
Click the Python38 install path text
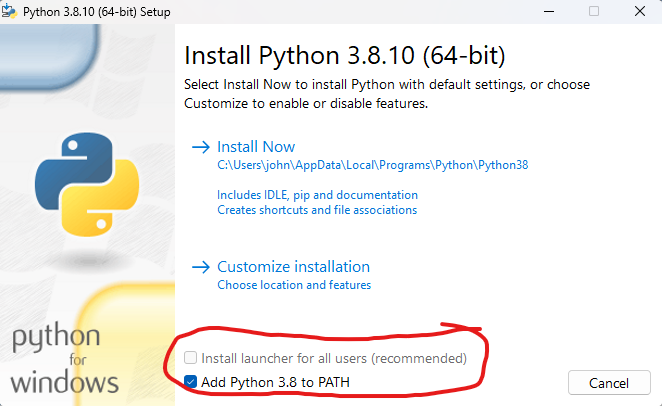tap(372, 166)
